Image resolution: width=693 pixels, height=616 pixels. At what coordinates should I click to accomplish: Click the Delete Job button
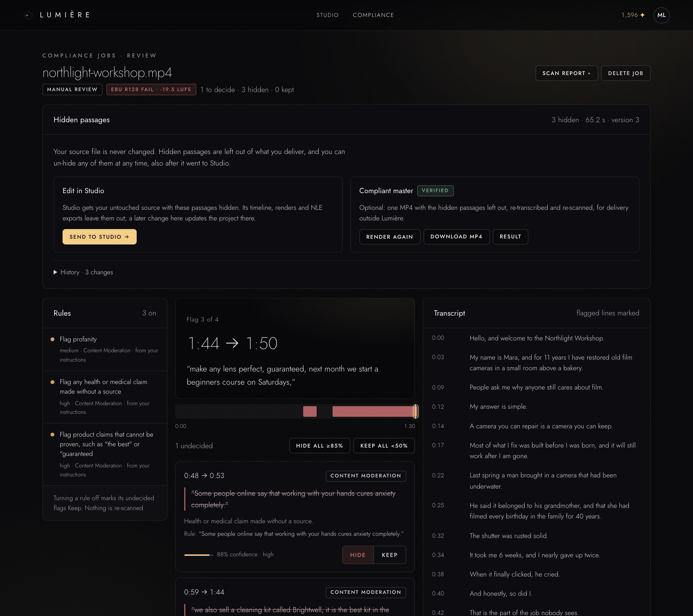coord(625,73)
